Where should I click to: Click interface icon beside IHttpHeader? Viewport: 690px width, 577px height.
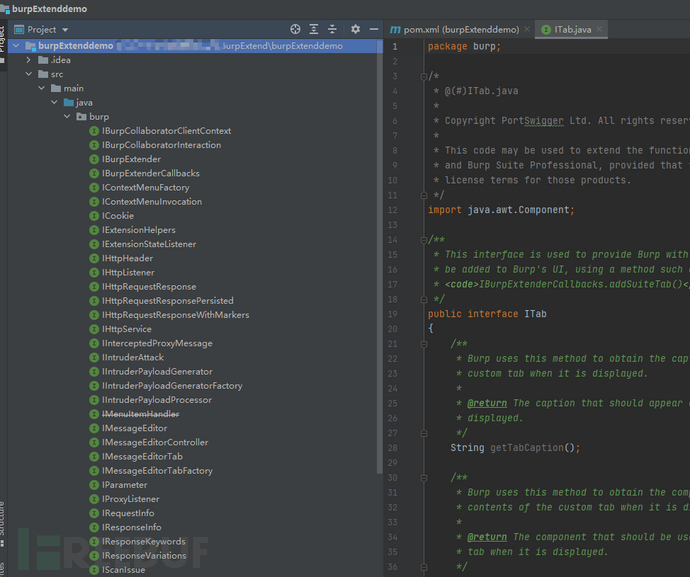tap(94, 258)
